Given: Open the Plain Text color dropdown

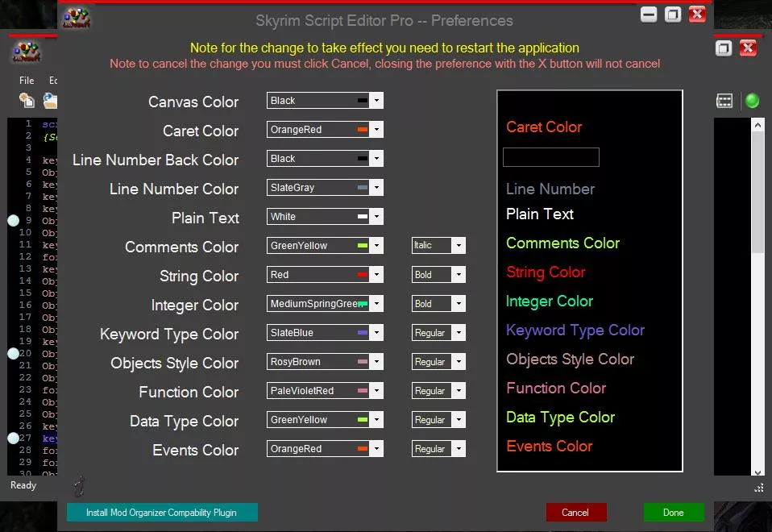Looking at the screenshot, I should (376, 217).
